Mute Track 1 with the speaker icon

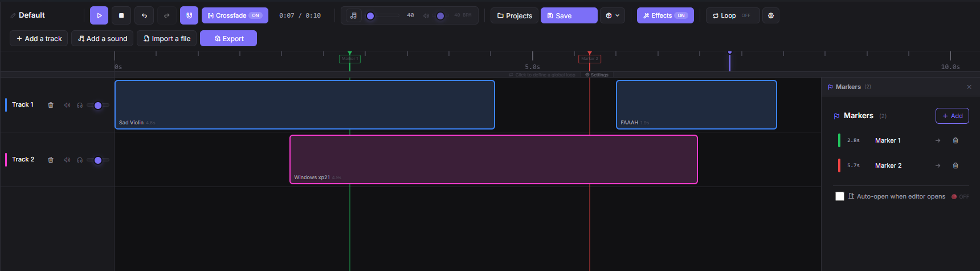[x=67, y=105]
